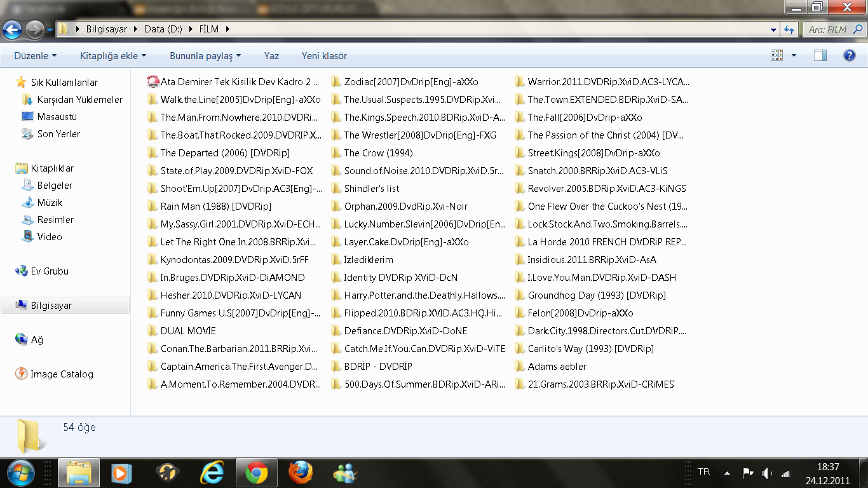Click the Forward navigation arrow button
Viewport: 868px width, 488px height.
(x=34, y=29)
